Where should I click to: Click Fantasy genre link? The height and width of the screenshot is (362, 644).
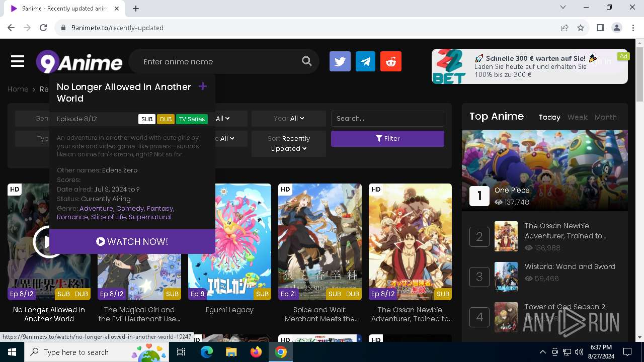pos(160,208)
